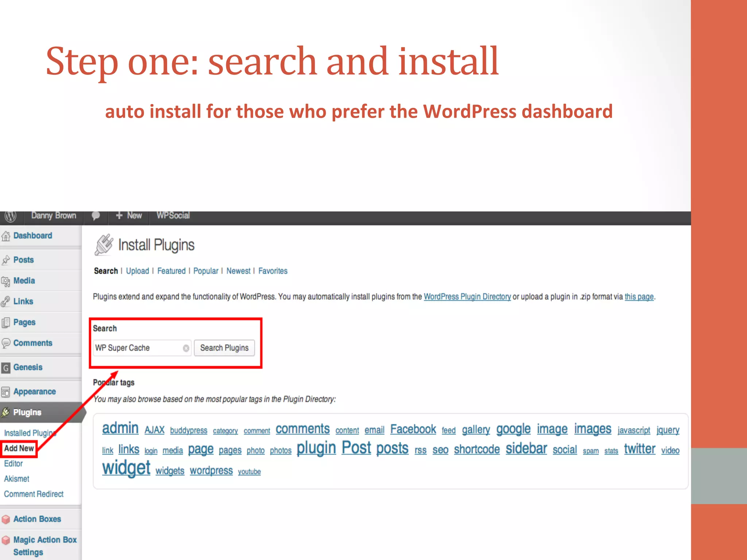Browse the javascript tag

click(634, 430)
